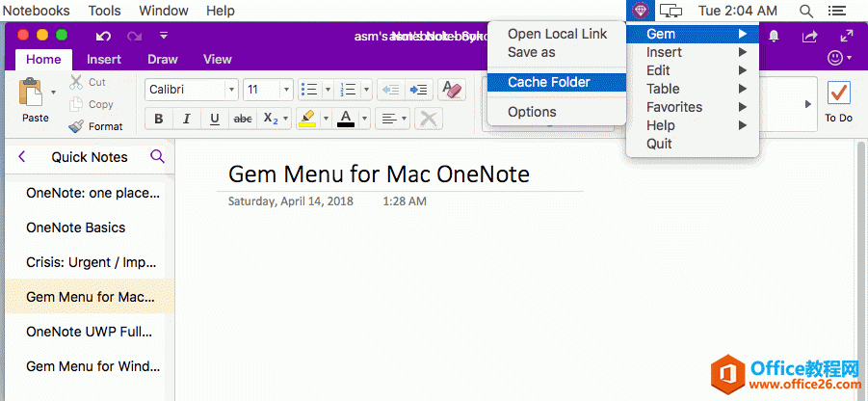868x401 pixels.
Task: Open the Tools menu in menu bar
Action: (105, 11)
